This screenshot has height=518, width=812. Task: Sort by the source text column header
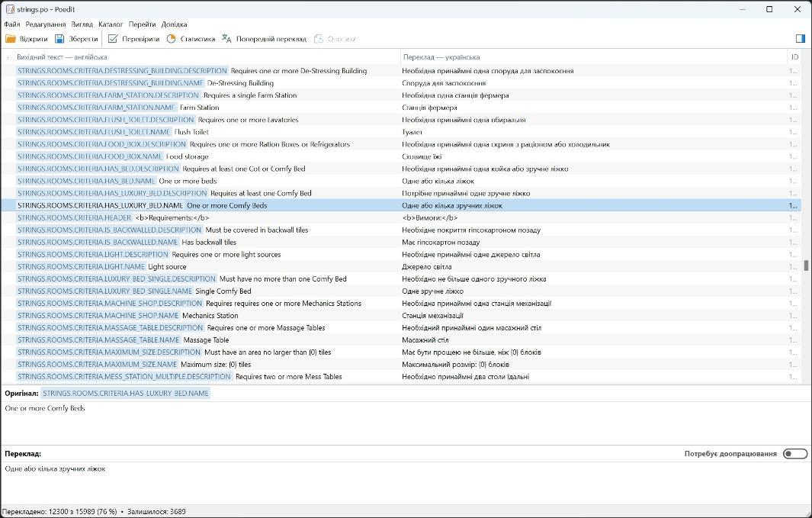click(62, 57)
